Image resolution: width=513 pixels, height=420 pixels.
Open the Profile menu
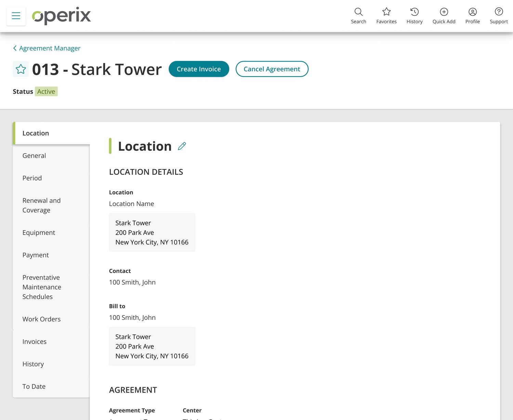click(473, 16)
